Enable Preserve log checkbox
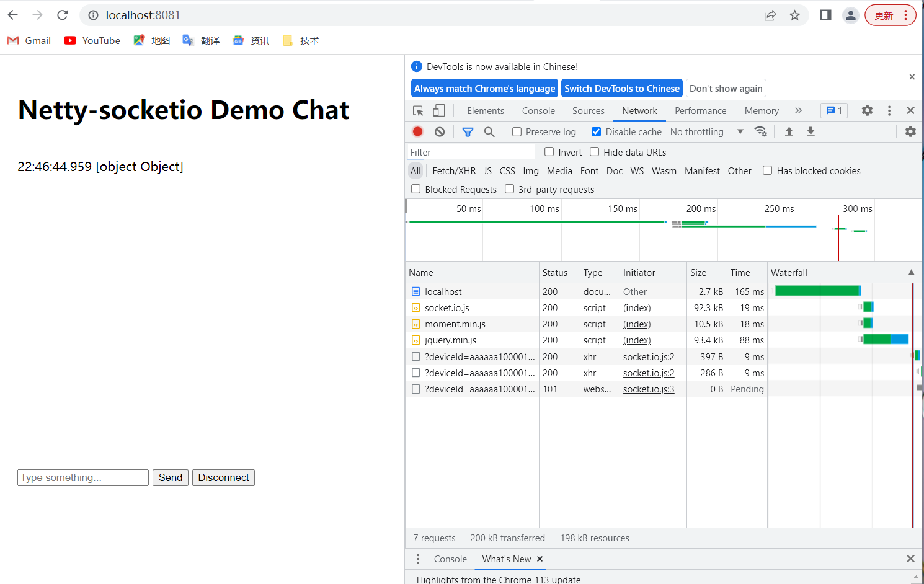924x584 pixels. (517, 131)
